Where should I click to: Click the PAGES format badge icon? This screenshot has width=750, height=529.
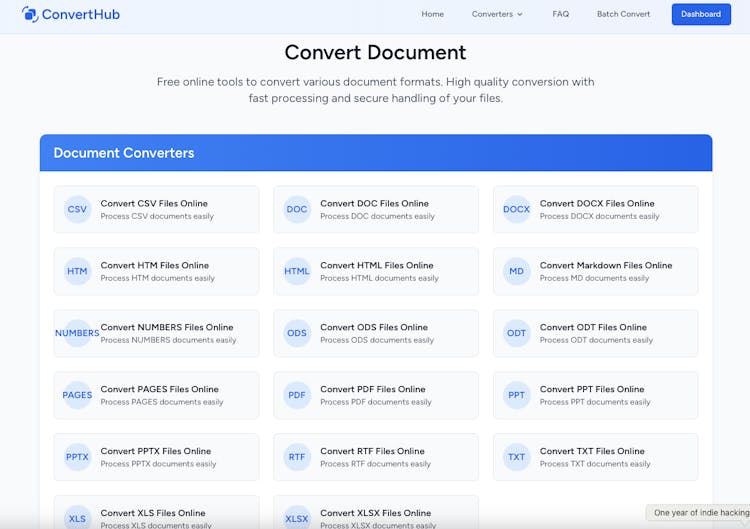(77, 395)
